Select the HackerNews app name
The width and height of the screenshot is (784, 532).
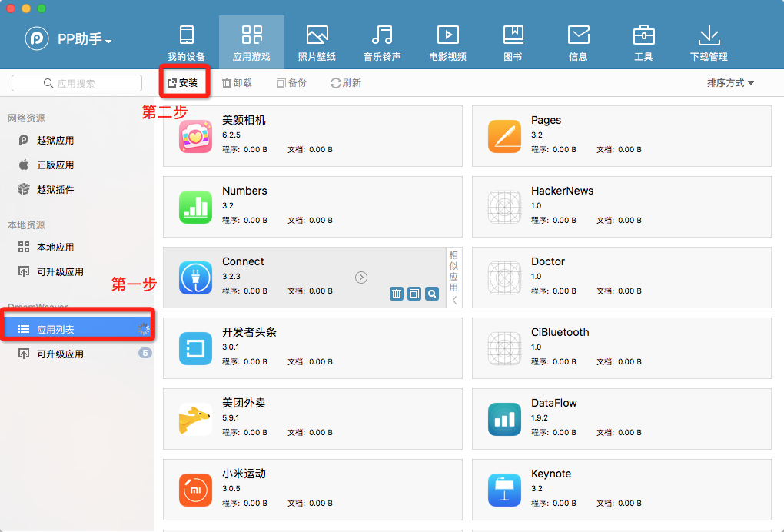point(562,191)
